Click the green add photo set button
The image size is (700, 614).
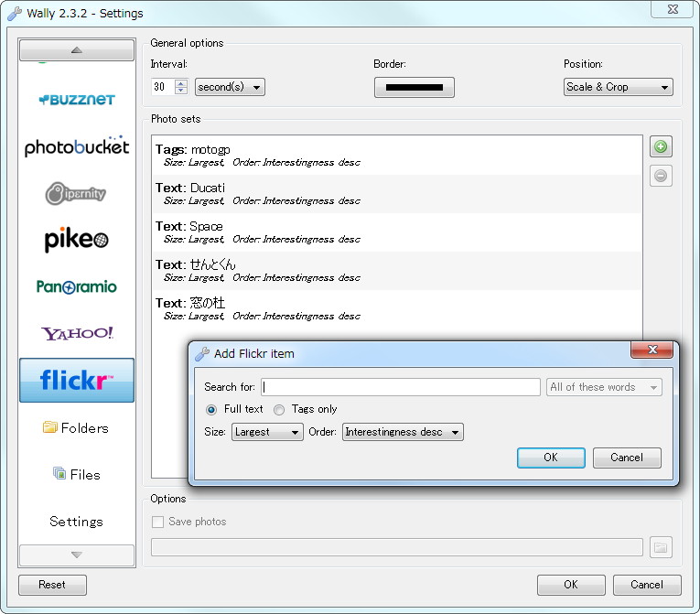click(x=661, y=147)
